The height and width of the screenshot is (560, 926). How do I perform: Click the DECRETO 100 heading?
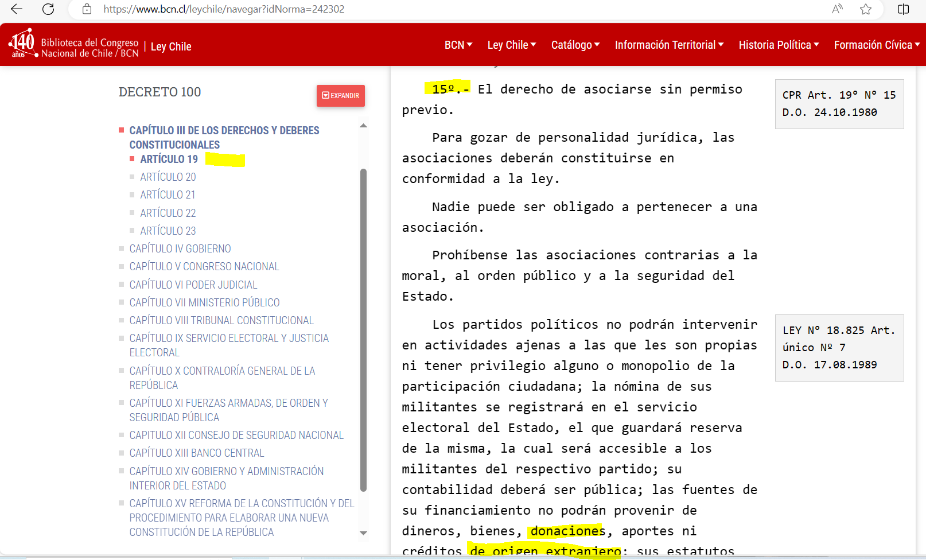point(159,92)
